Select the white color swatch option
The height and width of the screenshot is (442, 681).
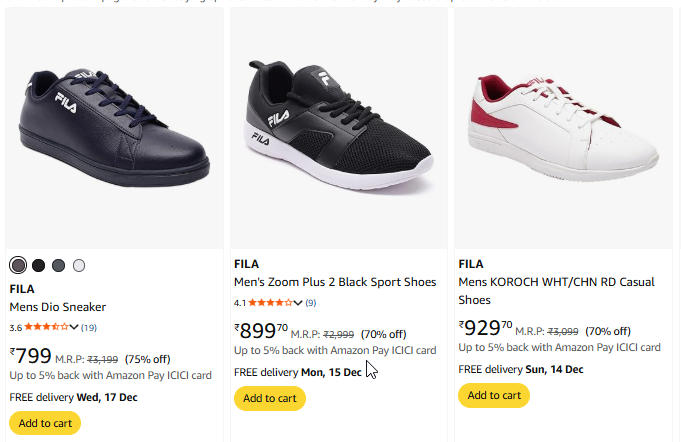(x=79, y=265)
